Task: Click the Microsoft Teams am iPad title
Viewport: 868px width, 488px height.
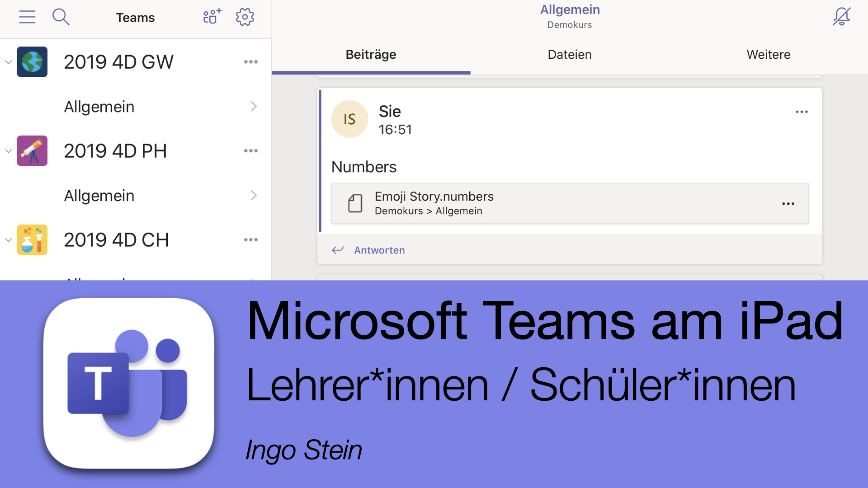Action: click(x=545, y=321)
